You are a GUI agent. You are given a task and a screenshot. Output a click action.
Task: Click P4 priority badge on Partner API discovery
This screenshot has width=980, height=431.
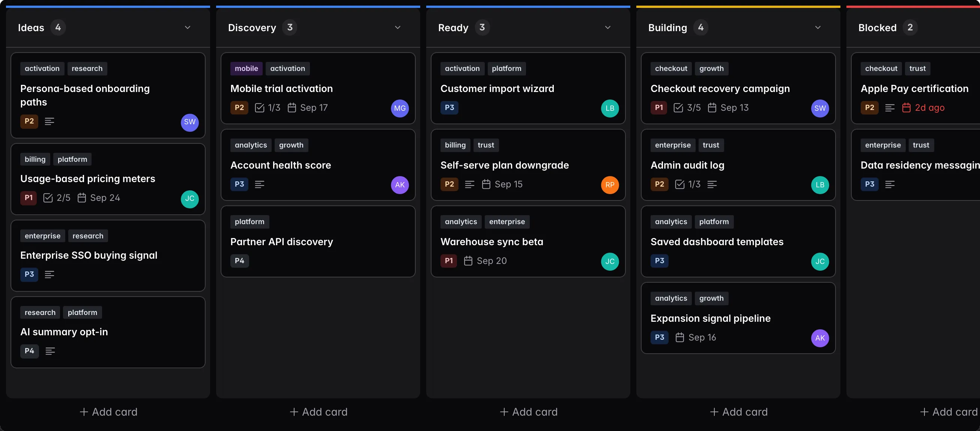(x=239, y=261)
